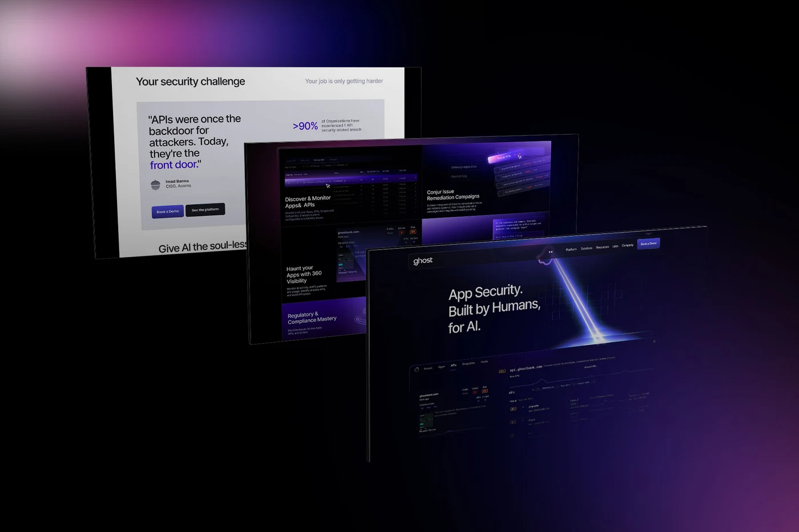The image size is (799, 532).
Task: Click the "Discover & Monitor Apps& APIs" heading
Action: coord(308,202)
